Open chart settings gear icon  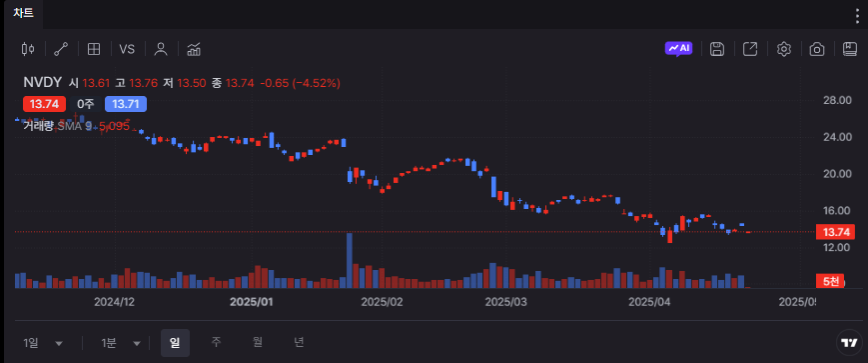tap(783, 49)
